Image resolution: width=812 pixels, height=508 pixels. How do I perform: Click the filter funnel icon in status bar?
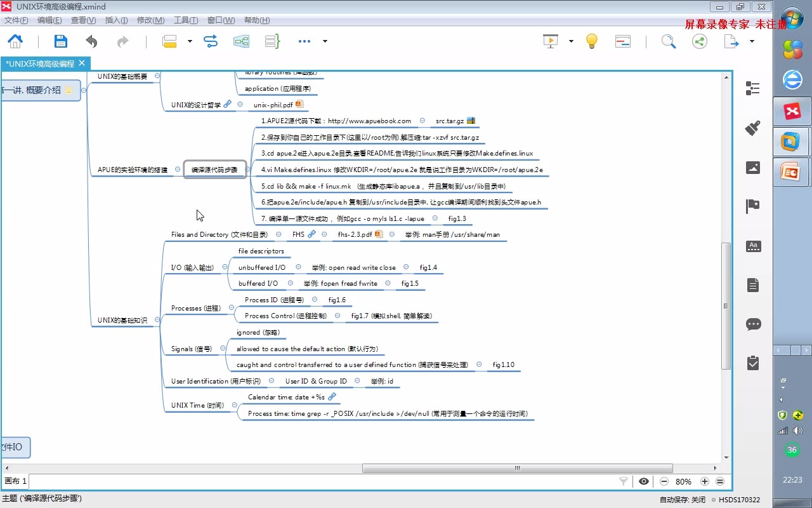coord(624,481)
